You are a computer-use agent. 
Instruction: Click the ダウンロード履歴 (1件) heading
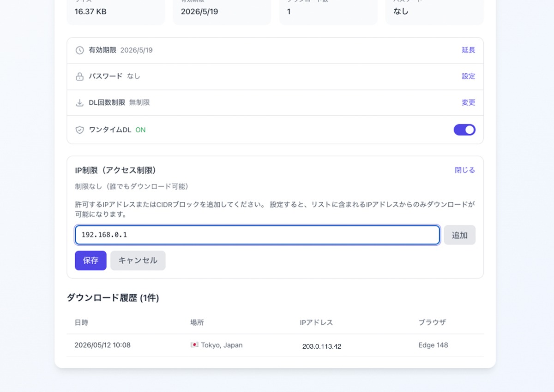coord(113,298)
